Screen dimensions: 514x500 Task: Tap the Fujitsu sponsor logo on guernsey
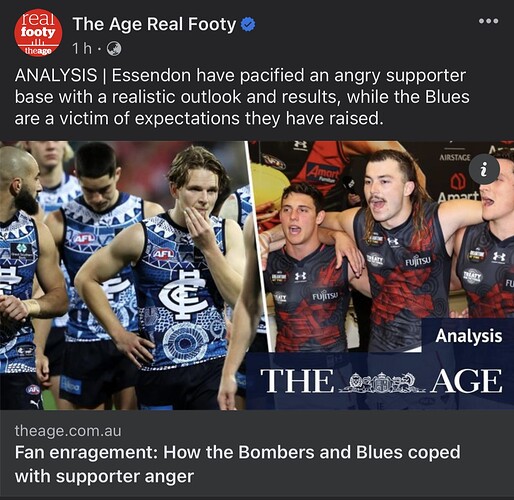tap(418, 261)
